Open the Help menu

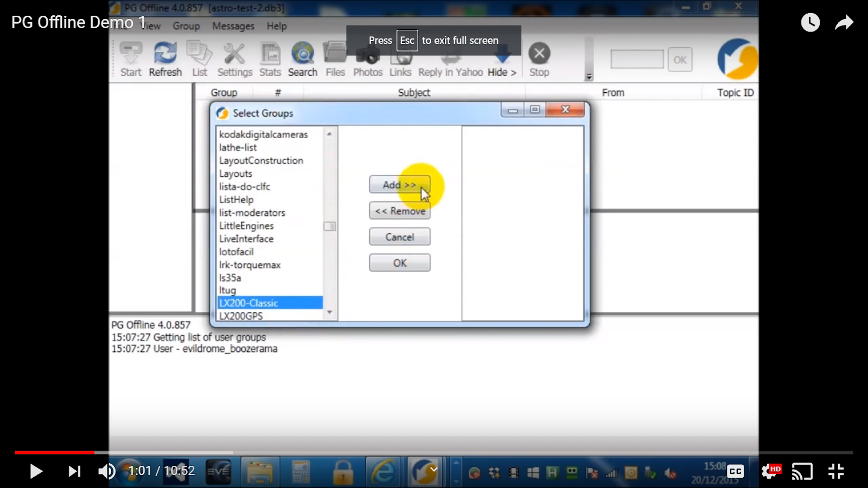point(277,26)
